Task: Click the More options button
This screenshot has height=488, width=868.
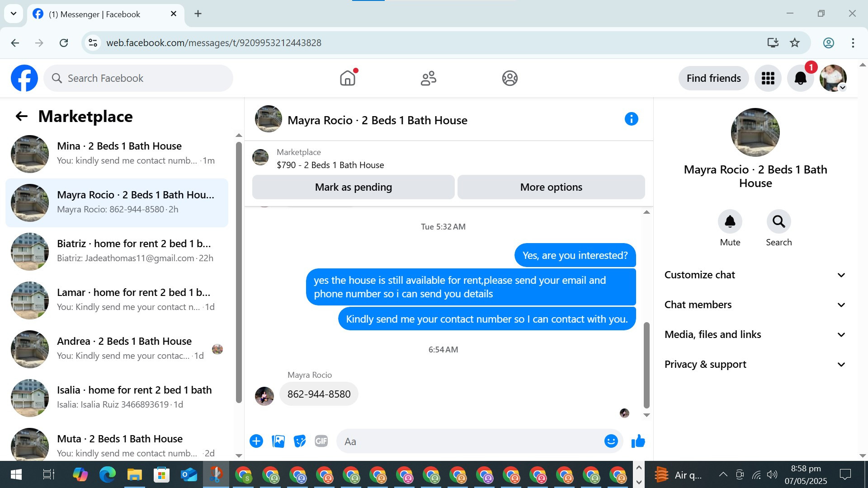Action: [551, 187]
